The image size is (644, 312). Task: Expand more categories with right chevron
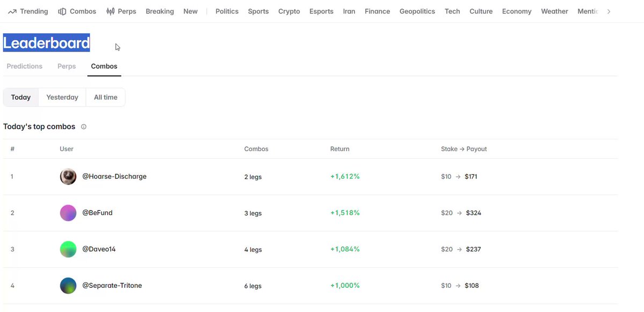pos(609,11)
